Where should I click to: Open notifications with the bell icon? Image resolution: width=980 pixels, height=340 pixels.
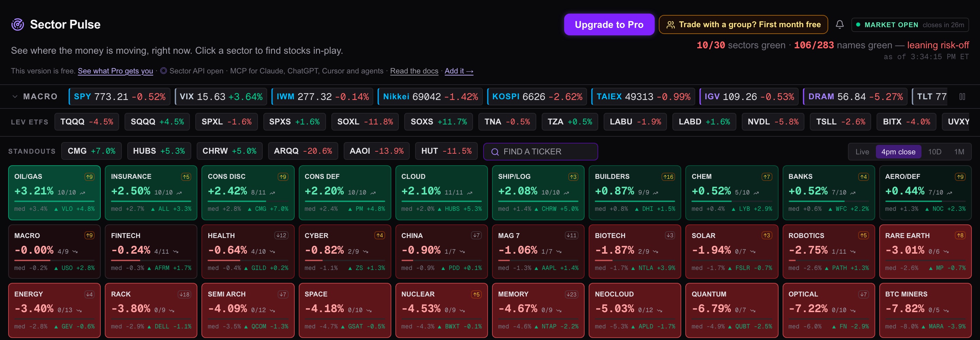(x=839, y=25)
